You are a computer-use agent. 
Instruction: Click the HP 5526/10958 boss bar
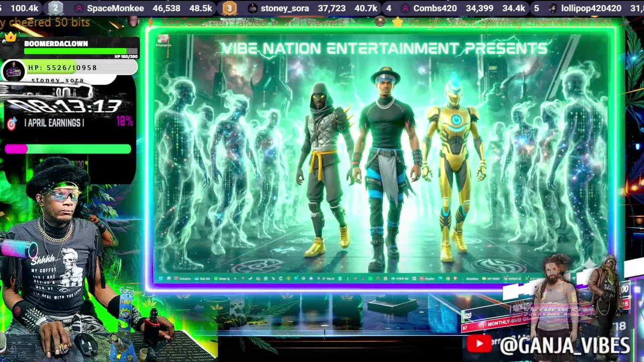pos(82,67)
